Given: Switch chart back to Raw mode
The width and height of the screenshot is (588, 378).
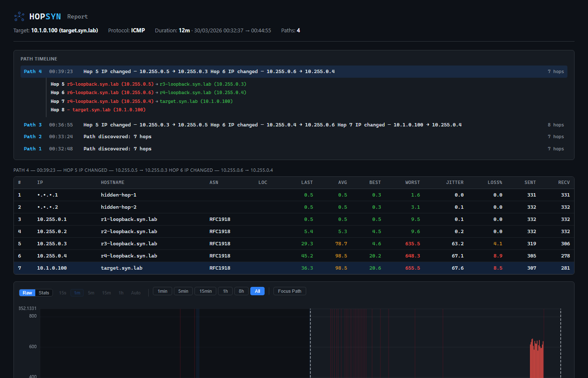Looking at the screenshot, I should 27,293.
